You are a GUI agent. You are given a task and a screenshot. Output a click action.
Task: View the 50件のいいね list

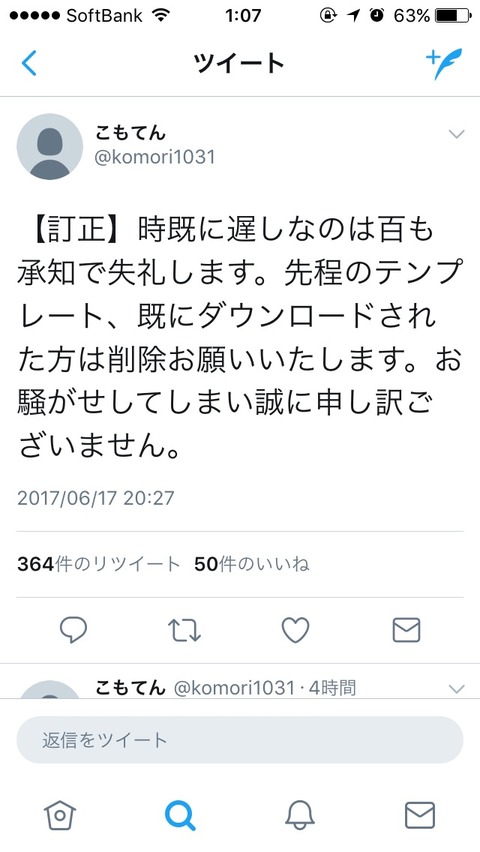(x=252, y=565)
